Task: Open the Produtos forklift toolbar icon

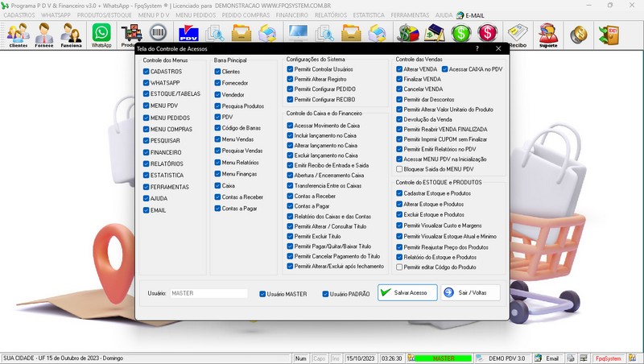Action: [131, 35]
